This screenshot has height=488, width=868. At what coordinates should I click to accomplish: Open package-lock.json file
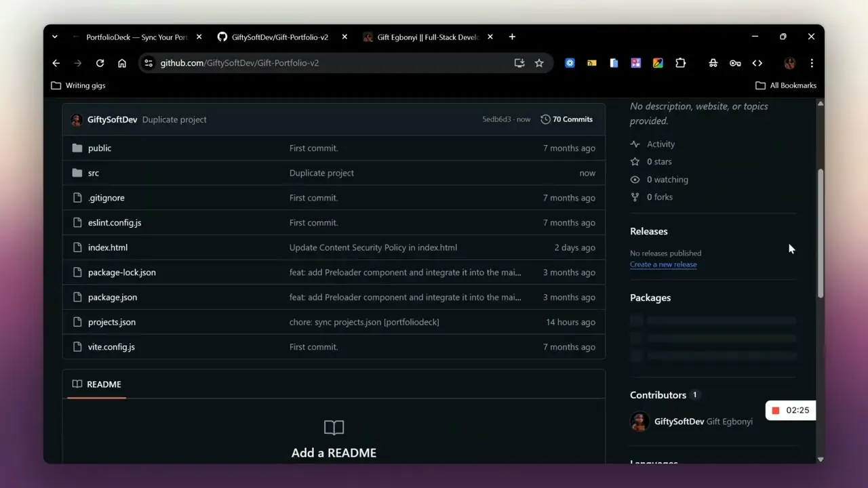[x=122, y=272]
